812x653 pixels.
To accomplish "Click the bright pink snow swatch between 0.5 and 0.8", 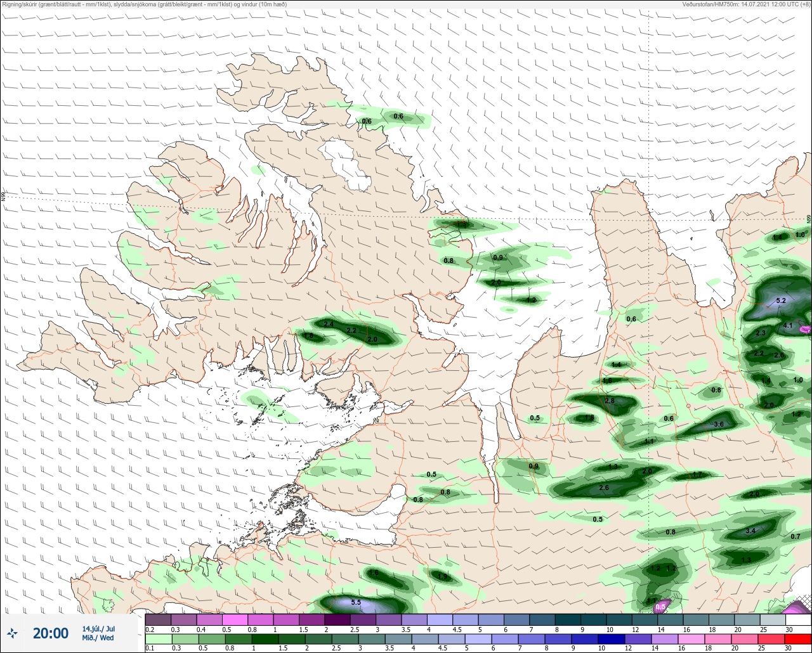I will click(235, 619).
